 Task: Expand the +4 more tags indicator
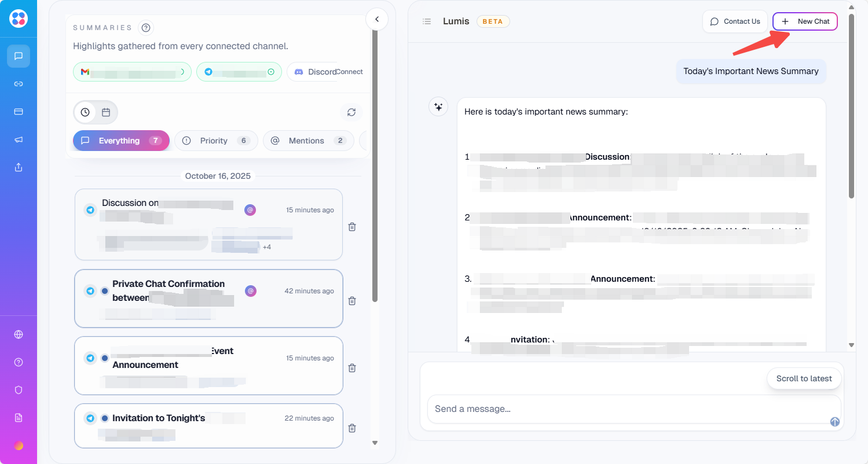267,247
